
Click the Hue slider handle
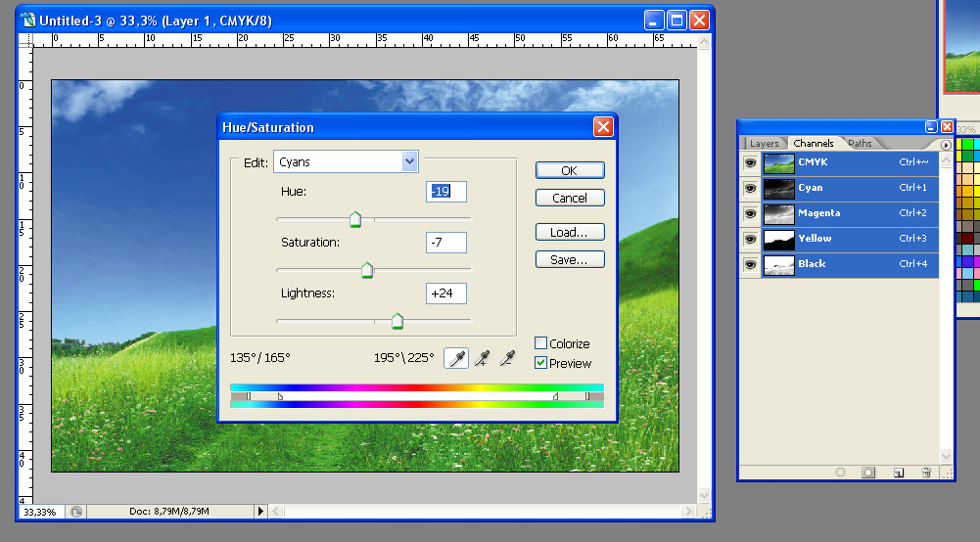coord(355,219)
